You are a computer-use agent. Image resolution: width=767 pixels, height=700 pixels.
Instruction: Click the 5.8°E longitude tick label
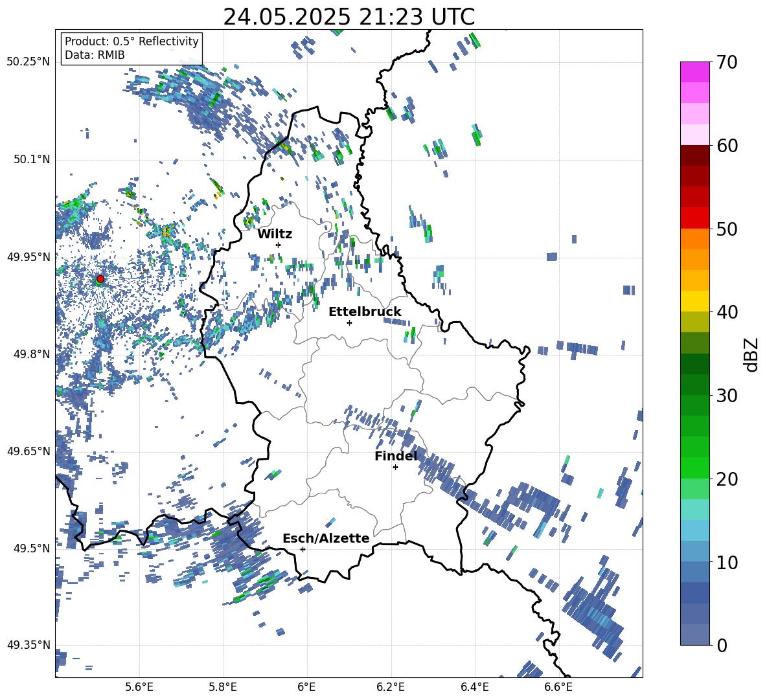pyautogui.click(x=223, y=687)
